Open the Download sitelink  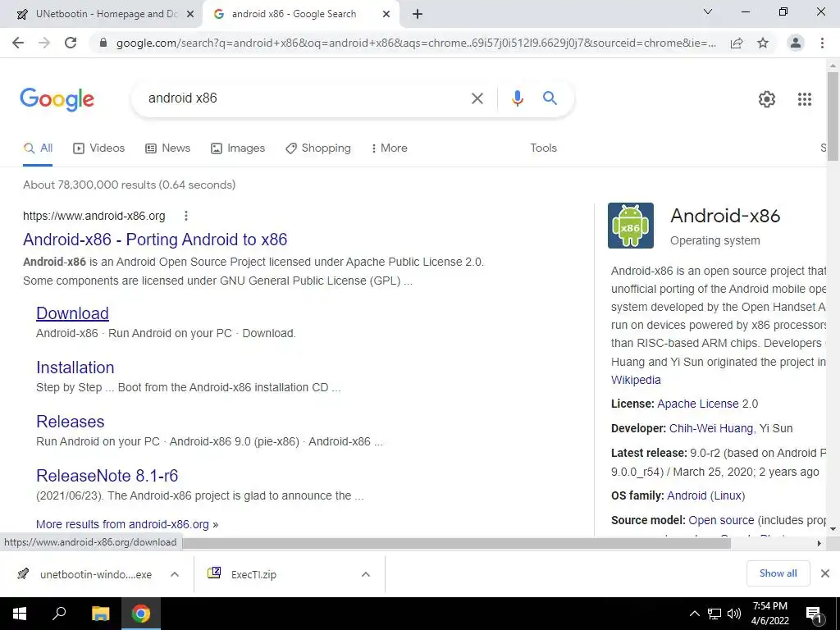click(72, 313)
